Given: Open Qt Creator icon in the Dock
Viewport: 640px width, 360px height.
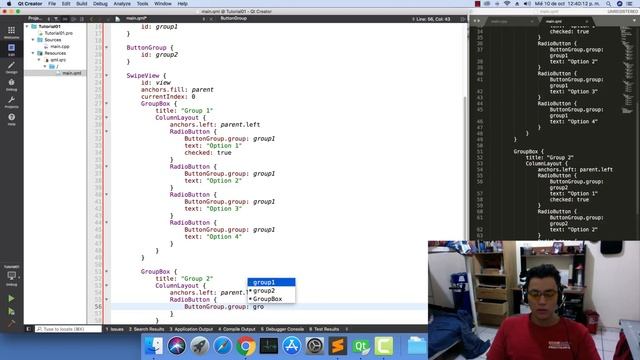Looking at the screenshot, I should [361, 346].
